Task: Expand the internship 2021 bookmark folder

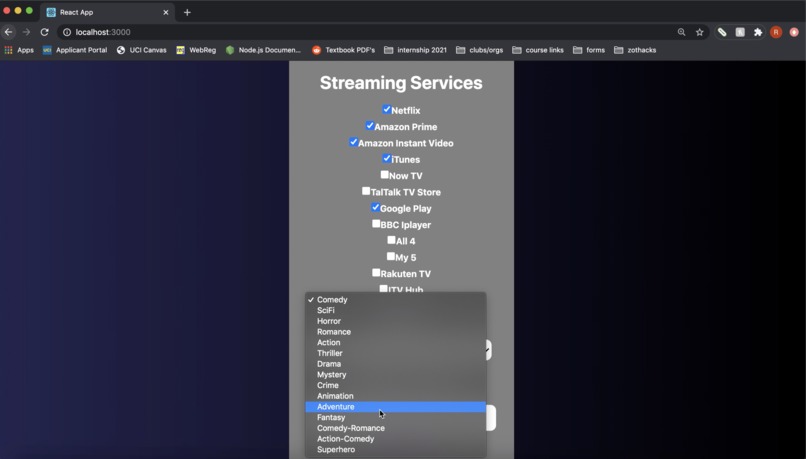Action: click(415, 50)
